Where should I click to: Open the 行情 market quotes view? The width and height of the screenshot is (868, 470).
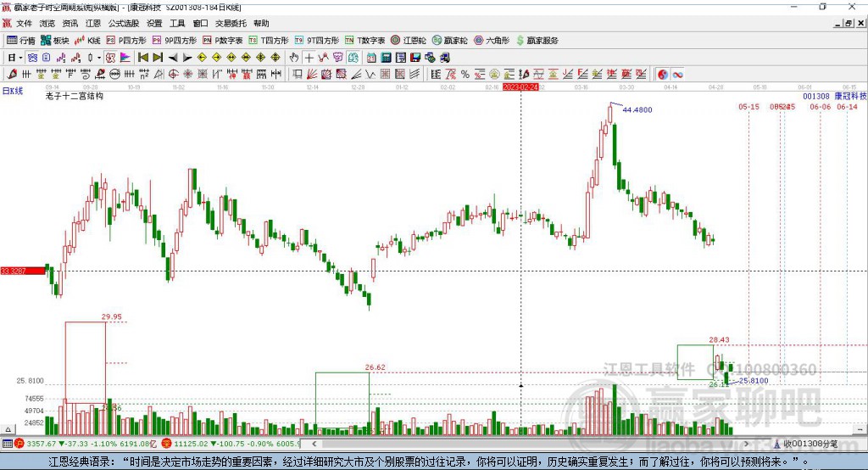click(21, 41)
